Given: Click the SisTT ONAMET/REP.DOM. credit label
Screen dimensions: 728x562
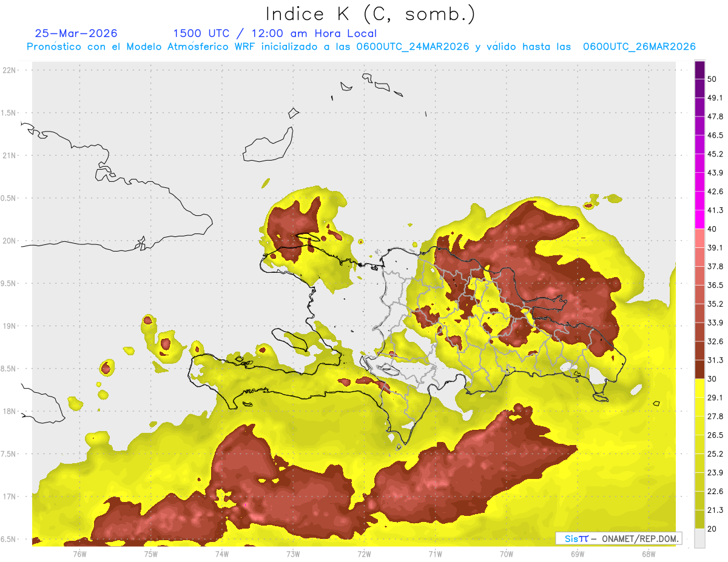Looking at the screenshot, I should tap(619, 538).
